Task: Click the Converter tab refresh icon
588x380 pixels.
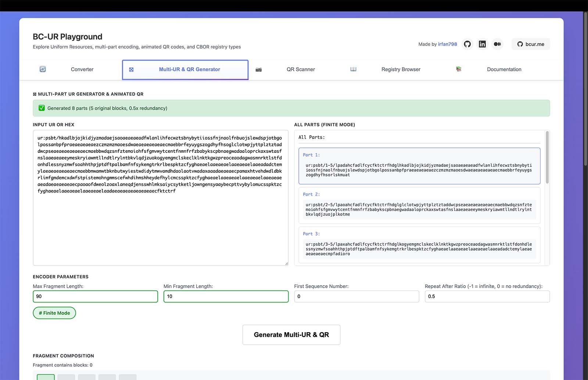Action: 43,69
